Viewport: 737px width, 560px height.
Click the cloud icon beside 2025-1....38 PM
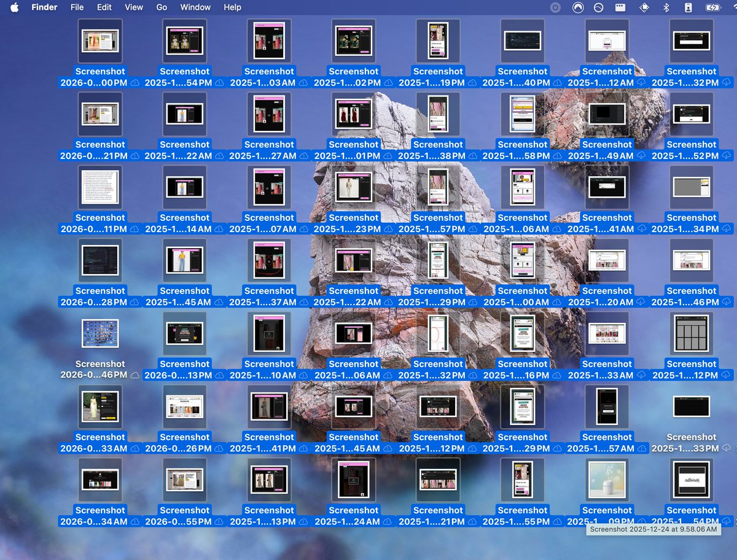click(x=472, y=155)
